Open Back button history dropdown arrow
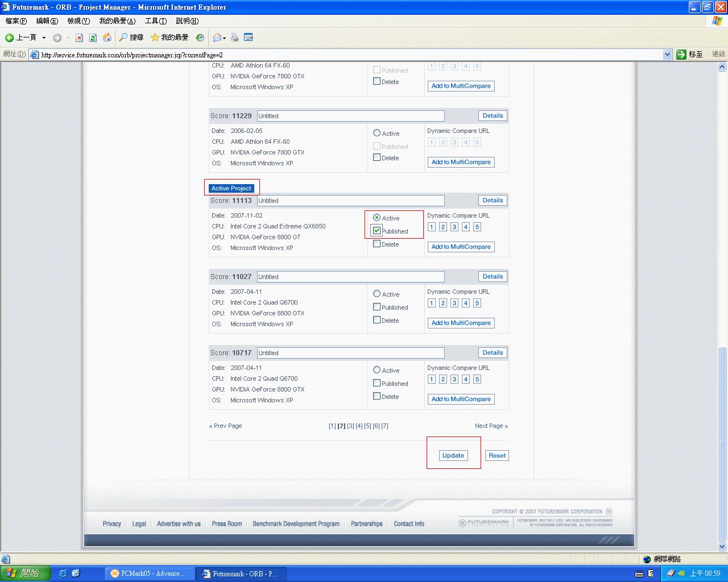This screenshot has height=582, width=728. (x=44, y=38)
